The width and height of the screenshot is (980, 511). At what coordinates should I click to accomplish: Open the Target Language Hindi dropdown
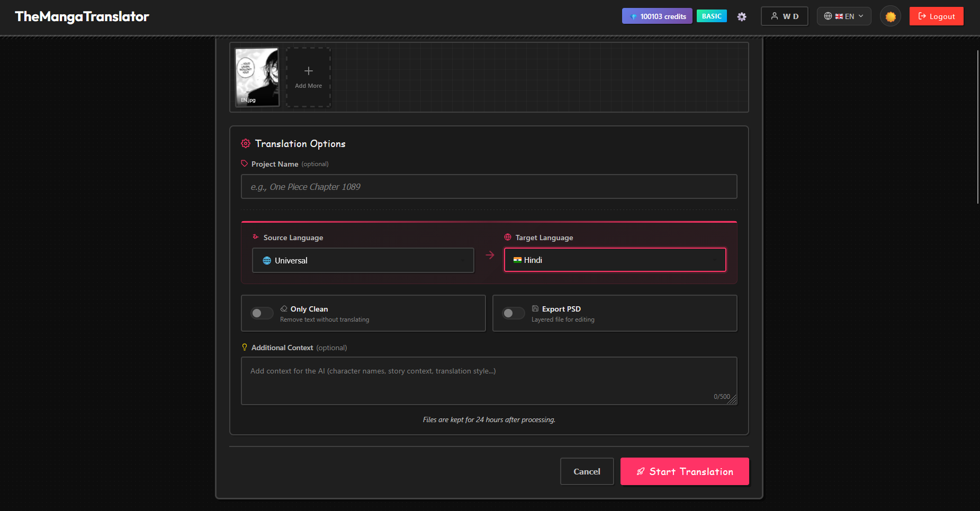tap(615, 260)
